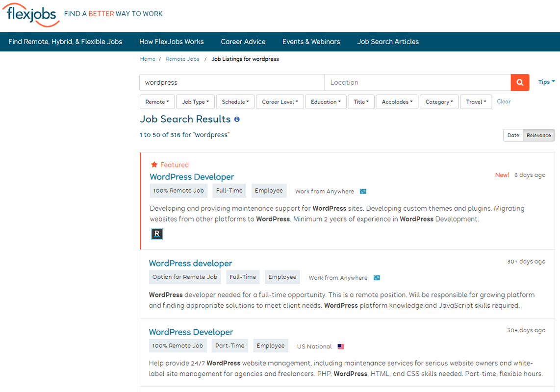The width and height of the screenshot is (560, 392).
Task: Expand the Remote filter dropdown
Action: [157, 102]
